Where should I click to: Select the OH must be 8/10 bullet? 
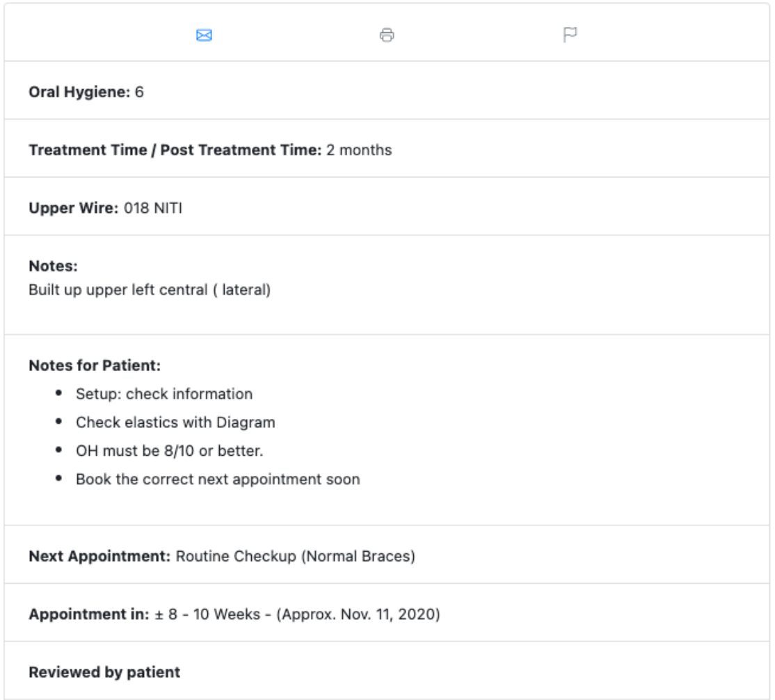click(x=170, y=451)
